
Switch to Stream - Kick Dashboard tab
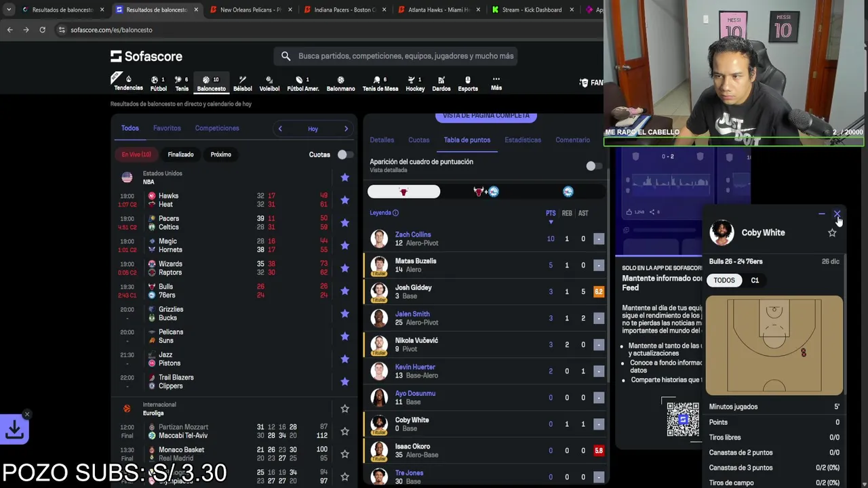point(532,10)
